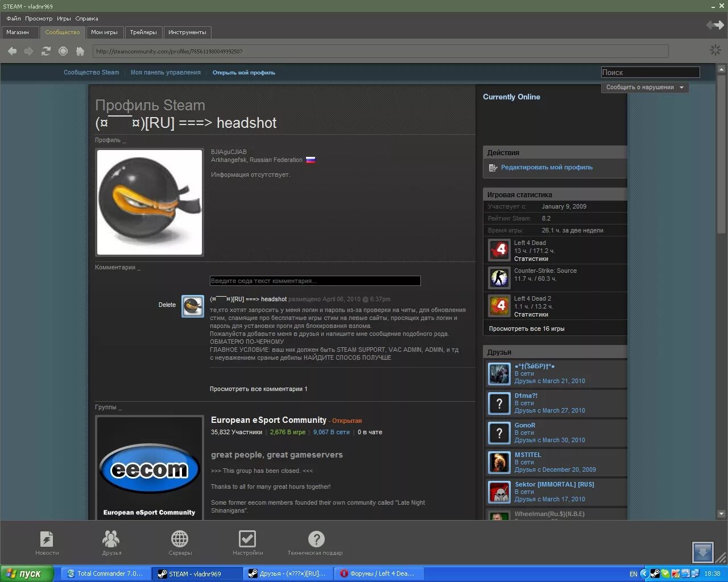Click the Сообщество Steam link
Screen dimensions: 728x582
coord(92,72)
